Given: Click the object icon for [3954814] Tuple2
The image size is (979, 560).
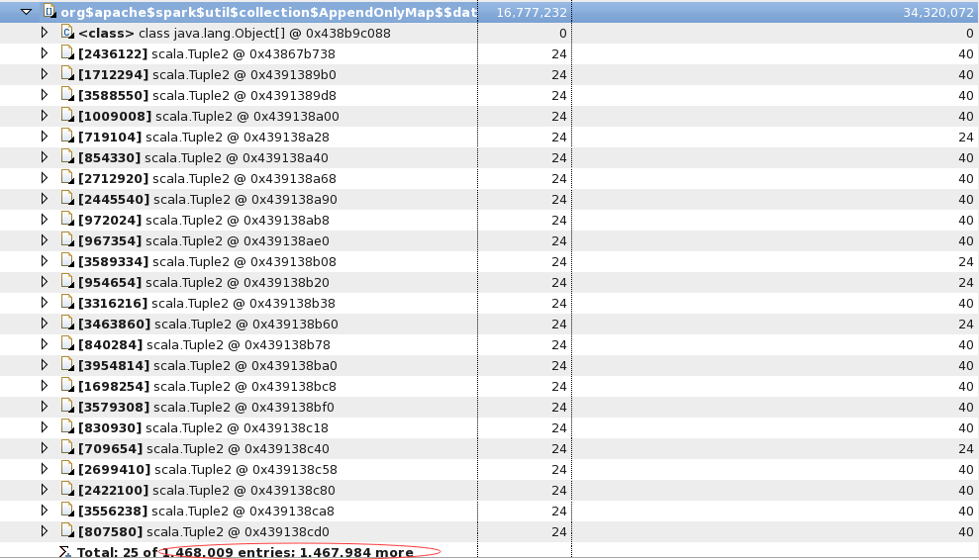Looking at the screenshot, I should pos(67,365).
